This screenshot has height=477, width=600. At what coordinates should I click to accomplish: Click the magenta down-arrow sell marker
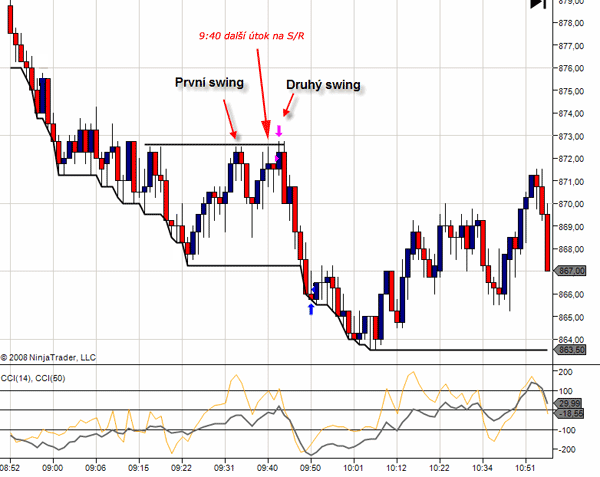[279, 131]
